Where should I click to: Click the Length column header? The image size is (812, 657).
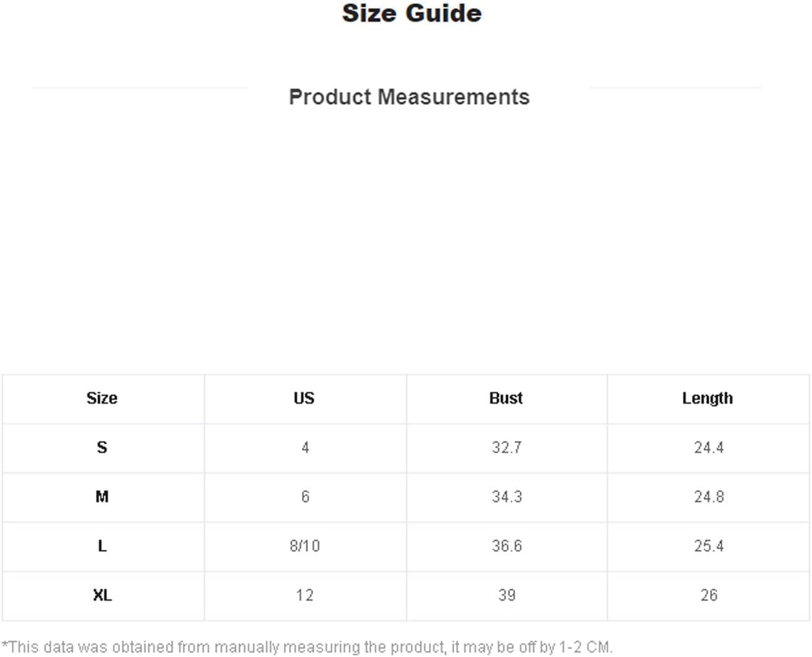(x=708, y=398)
